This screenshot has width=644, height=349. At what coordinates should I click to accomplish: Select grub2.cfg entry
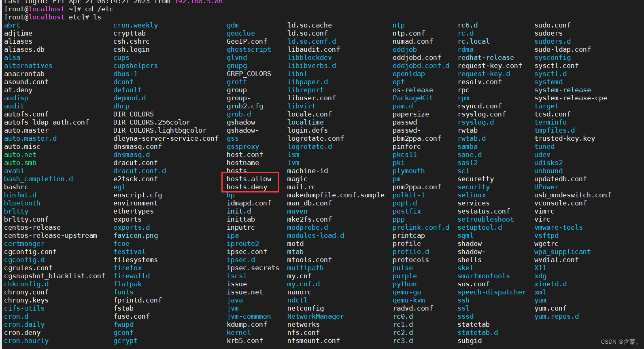pos(245,106)
